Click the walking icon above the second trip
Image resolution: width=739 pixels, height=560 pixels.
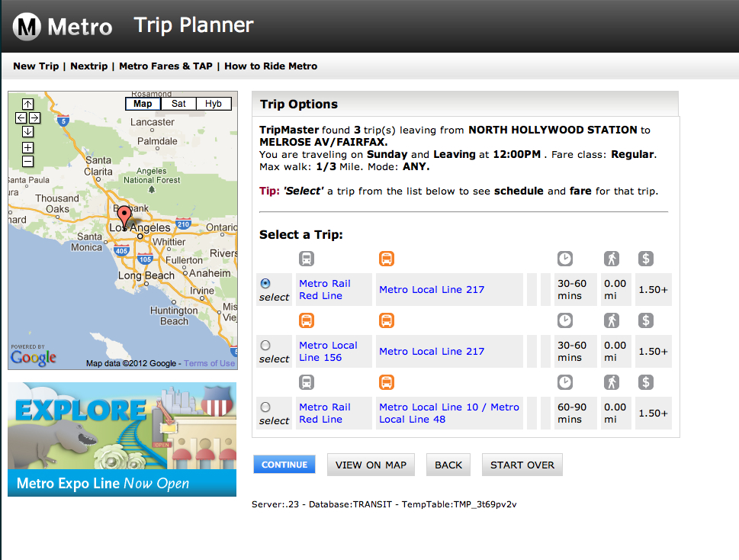point(612,320)
